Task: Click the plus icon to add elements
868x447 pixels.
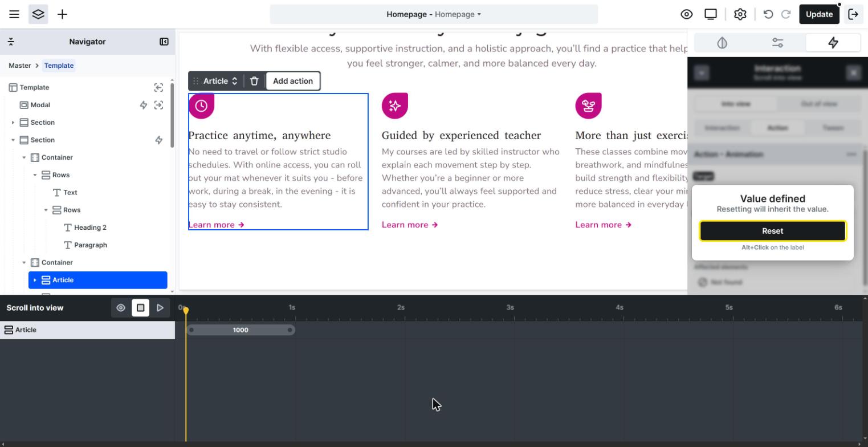Action: pos(63,14)
